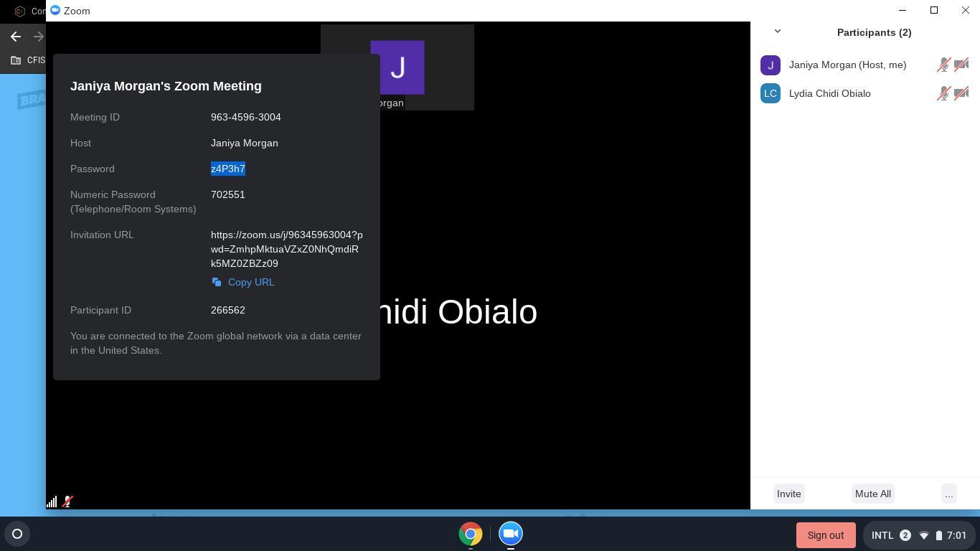Click Janiya Morgan's muted microphone icon
The width and height of the screenshot is (980, 551).
pos(943,65)
